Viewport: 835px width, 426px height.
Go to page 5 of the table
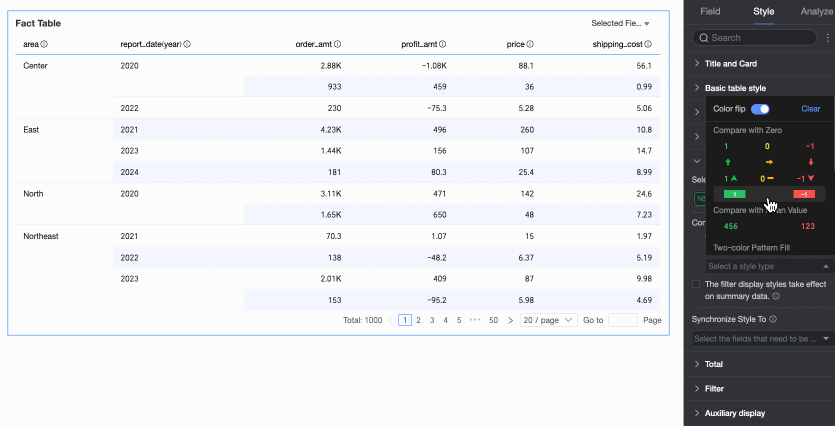459,321
